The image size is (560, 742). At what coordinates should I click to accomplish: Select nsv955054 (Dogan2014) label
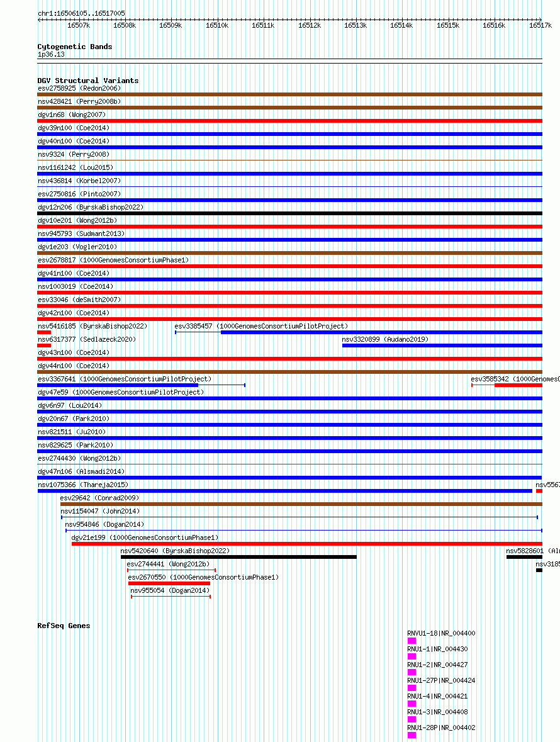(x=170, y=592)
